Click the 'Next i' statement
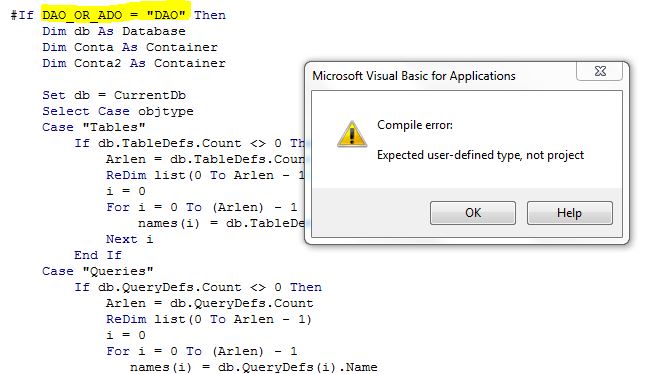The image size is (650, 374). coord(130,239)
